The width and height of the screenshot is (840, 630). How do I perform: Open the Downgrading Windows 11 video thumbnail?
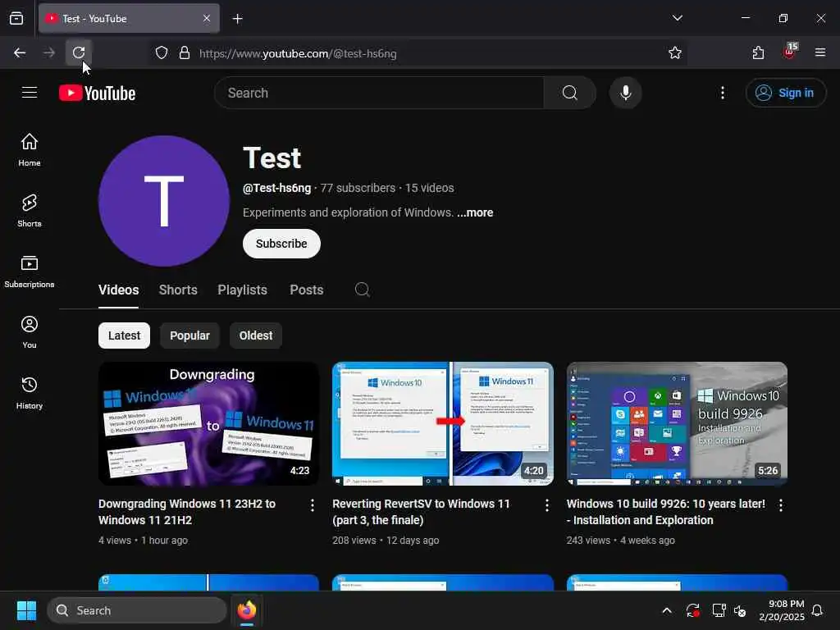tap(208, 423)
